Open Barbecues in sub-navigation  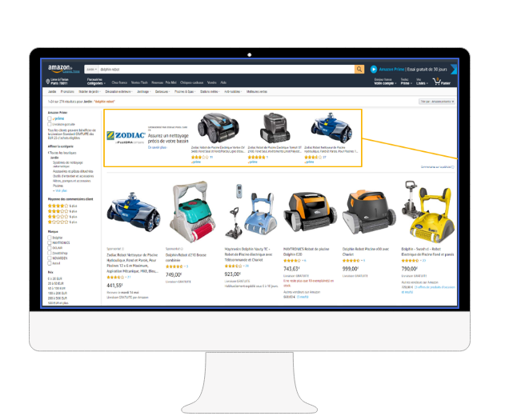coord(162,92)
